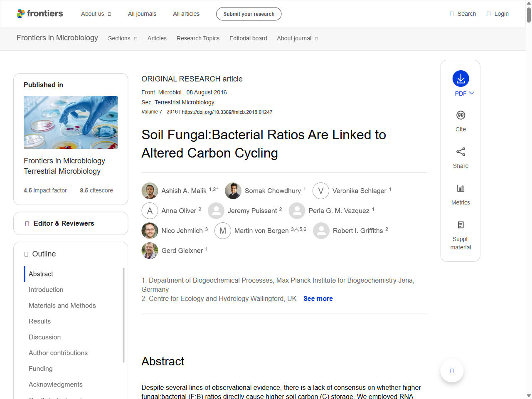This screenshot has height=399, width=532.
Task: Open the Editorial board page
Action: tap(248, 38)
